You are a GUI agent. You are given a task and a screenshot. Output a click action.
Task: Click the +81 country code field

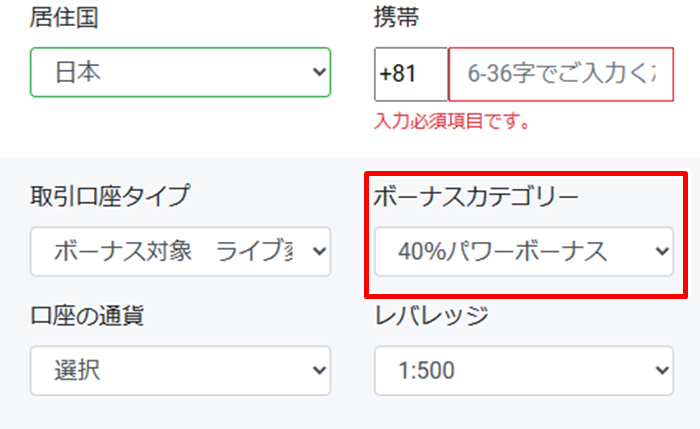coord(410,74)
